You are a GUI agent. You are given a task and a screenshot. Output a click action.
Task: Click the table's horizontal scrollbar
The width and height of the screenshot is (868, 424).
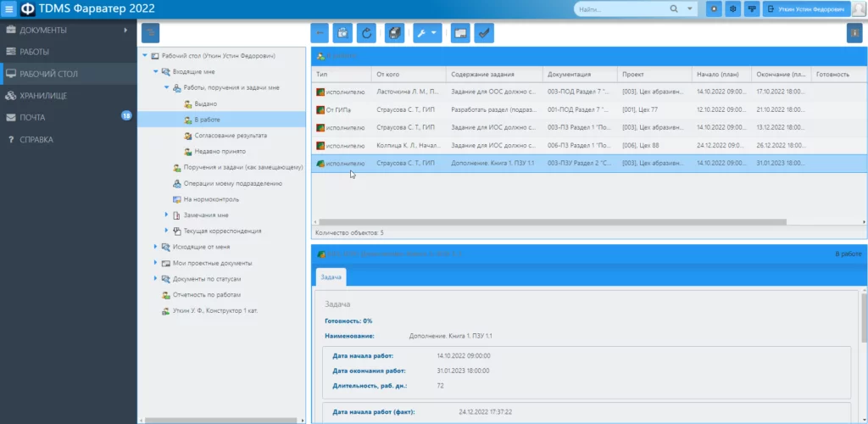pyautogui.click(x=551, y=222)
